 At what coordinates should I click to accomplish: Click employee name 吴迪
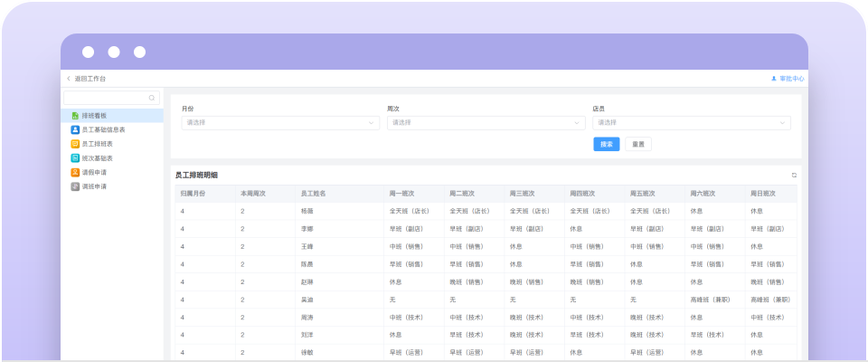(x=307, y=300)
